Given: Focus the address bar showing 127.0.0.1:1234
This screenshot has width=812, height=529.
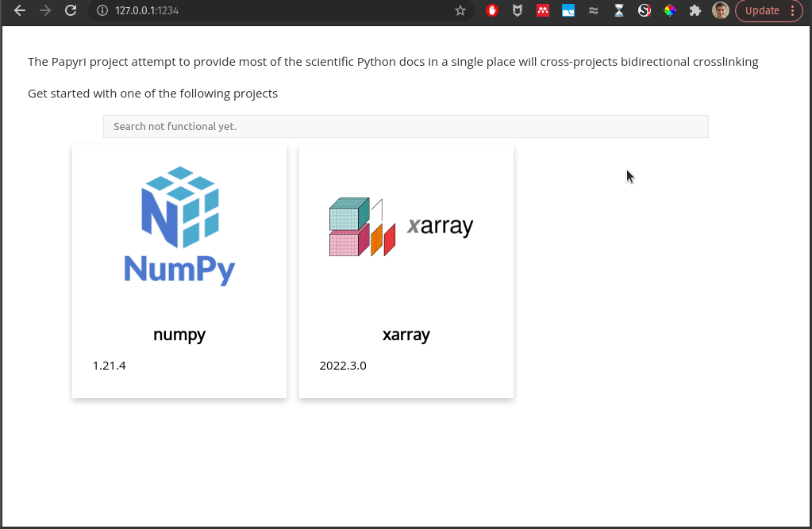Looking at the screenshot, I should [x=279, y=10].
